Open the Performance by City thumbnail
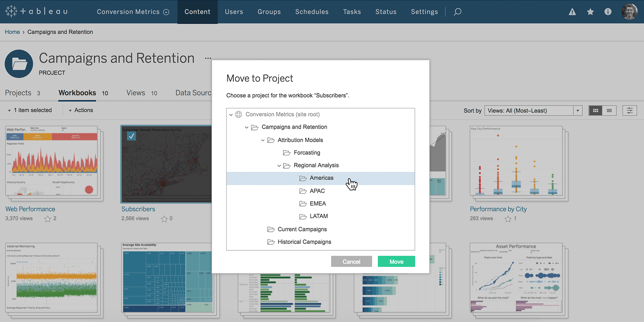The image size is (644, 322). [x=516, y=161]
